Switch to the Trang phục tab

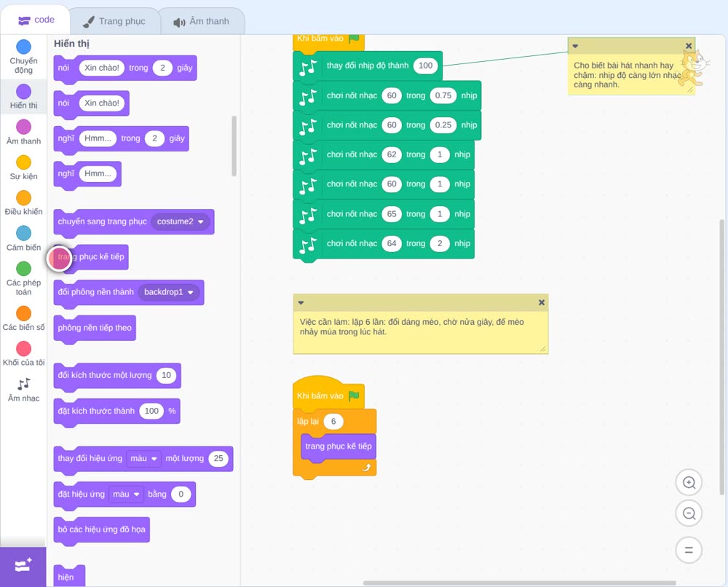click(114, 21)
